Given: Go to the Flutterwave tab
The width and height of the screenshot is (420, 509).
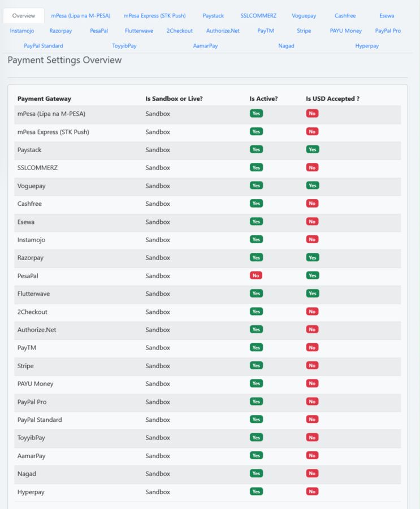Looking at the screenshot, I should pos(139,31).
